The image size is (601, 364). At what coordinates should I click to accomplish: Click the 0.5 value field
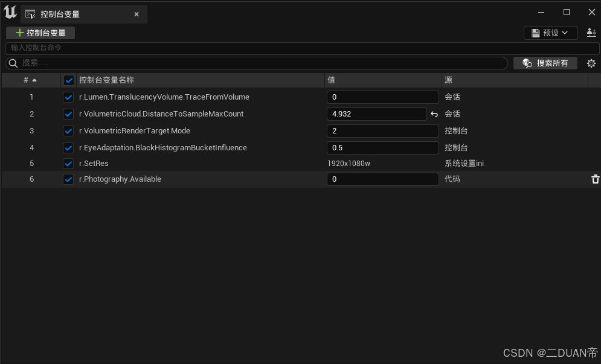[x=382, y=147]
